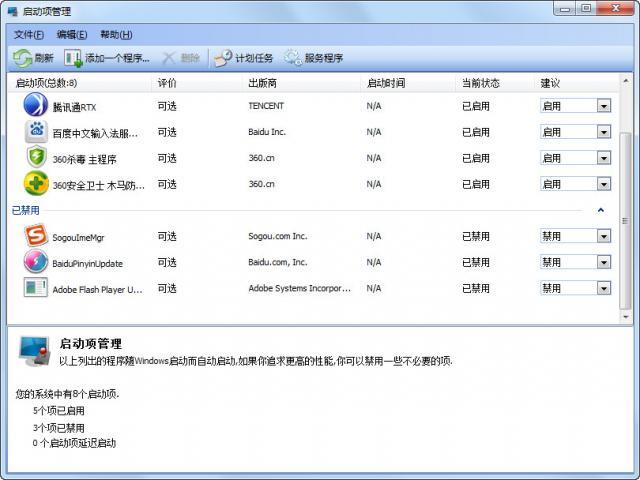Viewport: 640px width, 480px height.
Task: Open 建议 dropdown for 360安全卫士 木马防火墙
Action: pyautogui.click(x=604, y=184)
